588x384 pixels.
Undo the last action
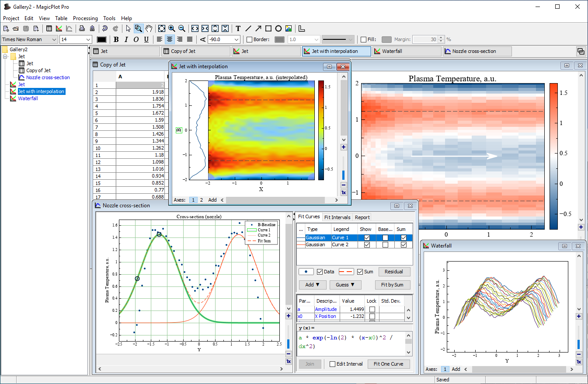pos(105,28)
